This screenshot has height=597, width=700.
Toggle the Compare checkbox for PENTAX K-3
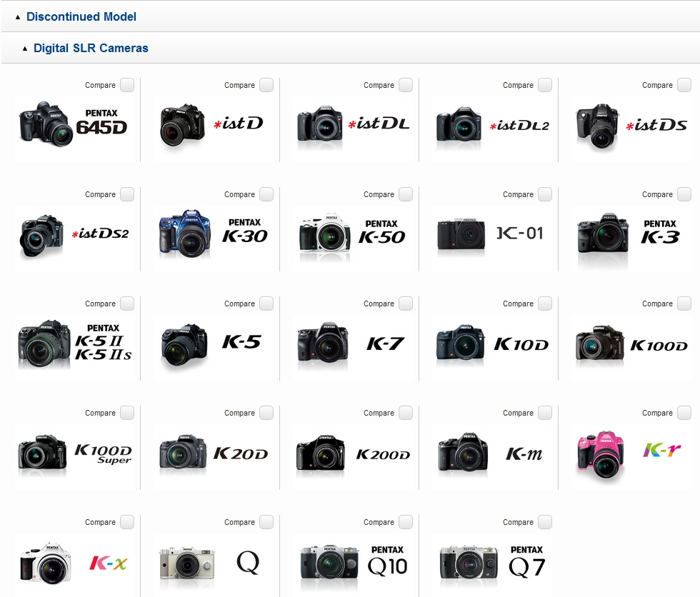click(x=684, y=194)
